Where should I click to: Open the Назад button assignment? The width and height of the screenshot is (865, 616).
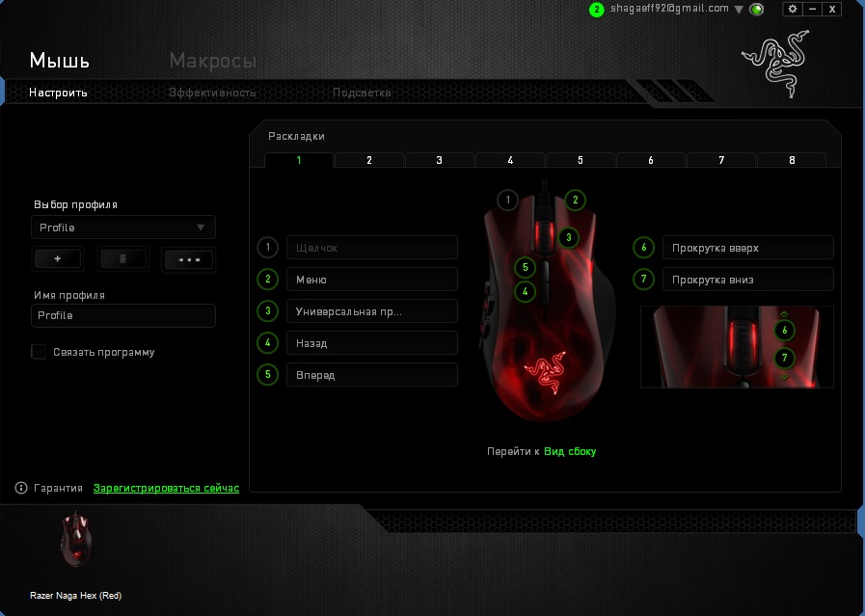click(x=372, y=343)
